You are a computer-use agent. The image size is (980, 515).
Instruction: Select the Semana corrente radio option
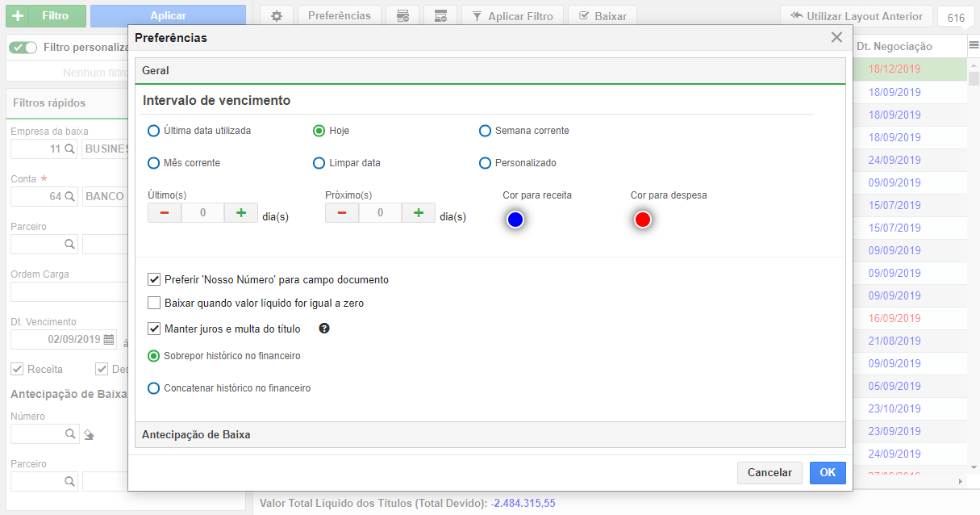tap(485, 131)
